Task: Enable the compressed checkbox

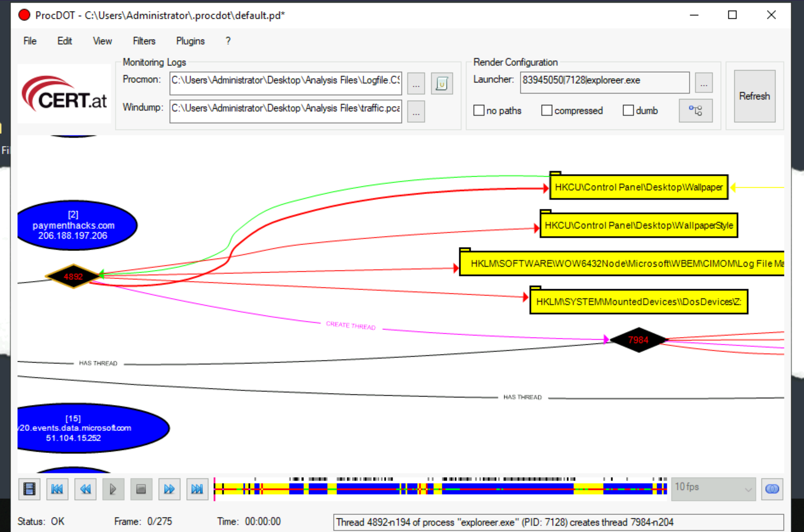Action: tap(546, 110)
